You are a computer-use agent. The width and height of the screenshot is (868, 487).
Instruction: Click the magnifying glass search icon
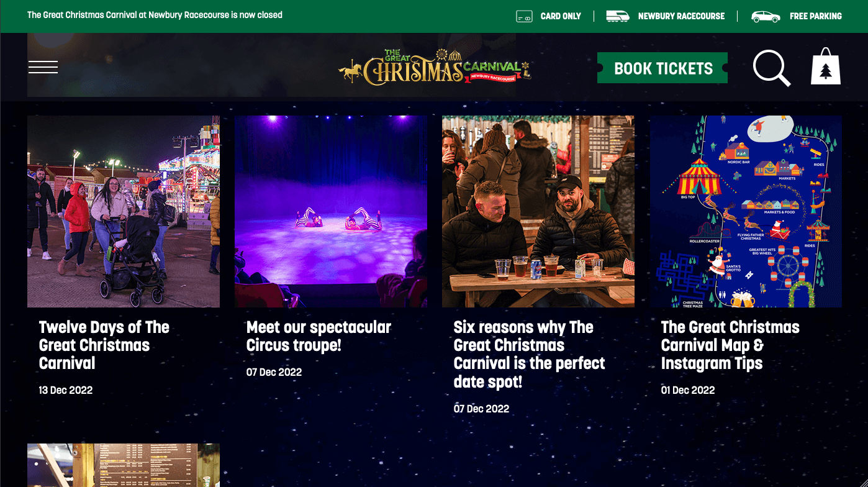(772, 68)
